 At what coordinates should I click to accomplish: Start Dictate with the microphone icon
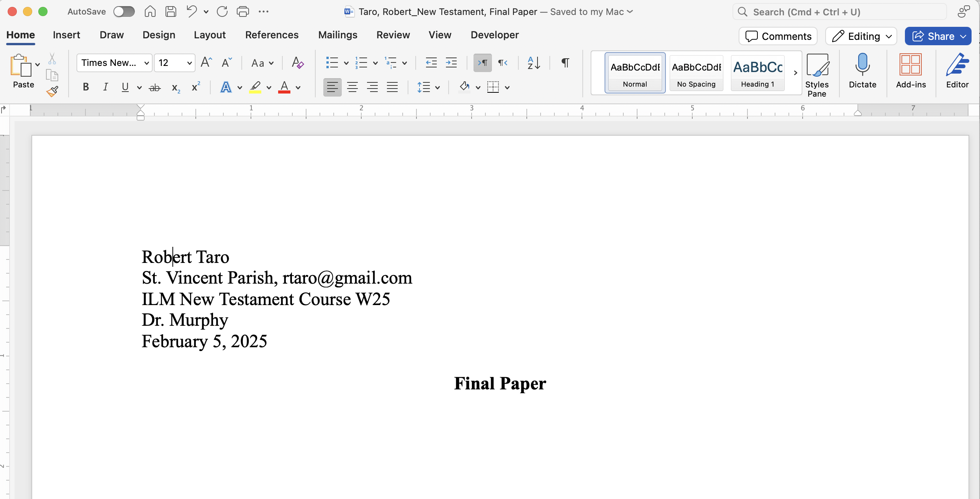tap(862, 71)
